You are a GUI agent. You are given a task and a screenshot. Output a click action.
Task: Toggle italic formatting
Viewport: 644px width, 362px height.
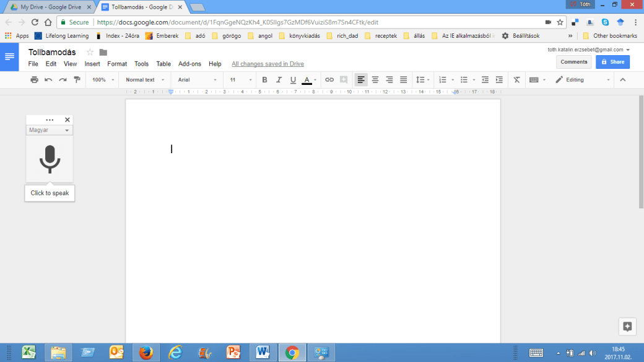(x=278, y=80)
